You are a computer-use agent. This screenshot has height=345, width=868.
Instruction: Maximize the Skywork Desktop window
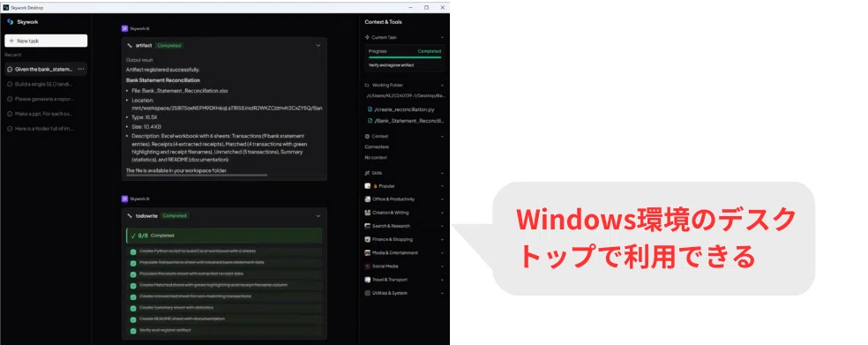pos(426,7)
